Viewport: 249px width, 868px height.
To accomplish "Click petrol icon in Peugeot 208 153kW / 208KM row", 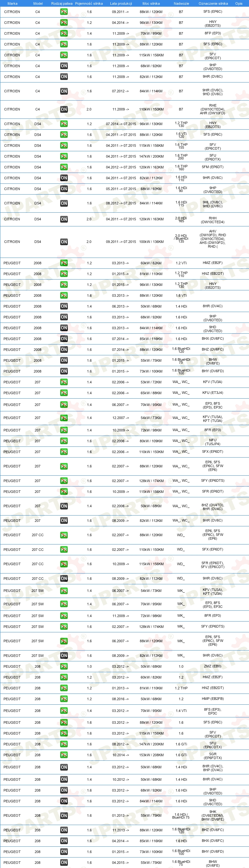I will click(x=64, y=755).
